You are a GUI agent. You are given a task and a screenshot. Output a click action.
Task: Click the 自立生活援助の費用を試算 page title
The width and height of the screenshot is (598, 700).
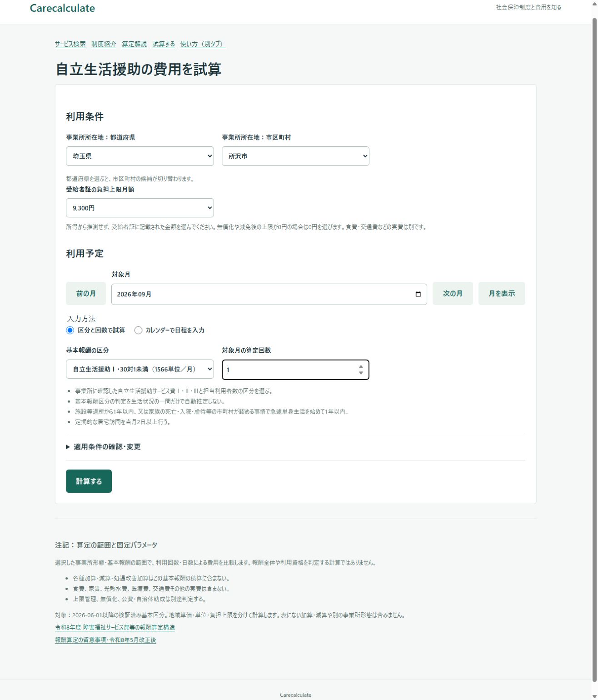[138, 69]
